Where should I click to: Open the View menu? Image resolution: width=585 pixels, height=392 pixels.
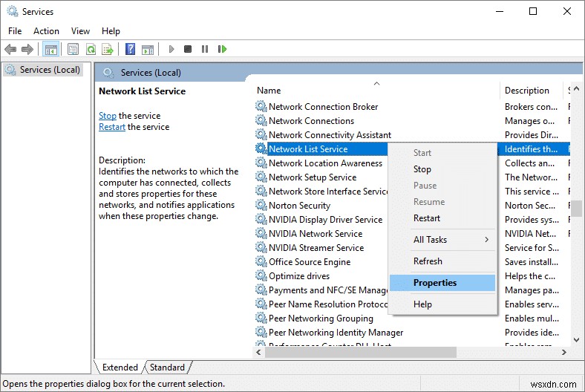pyautogui.click(x=80, y=31)
